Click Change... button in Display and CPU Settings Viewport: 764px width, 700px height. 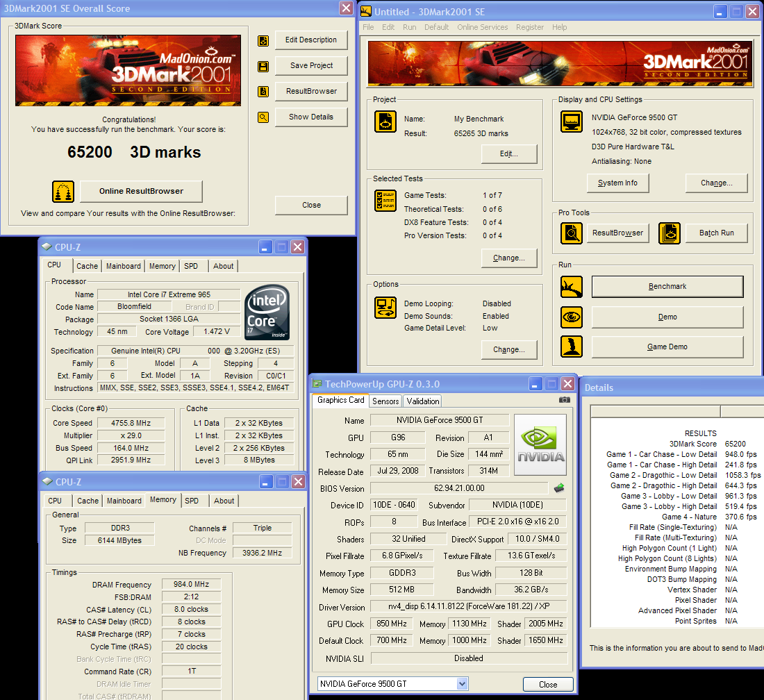tap(716, 183)
